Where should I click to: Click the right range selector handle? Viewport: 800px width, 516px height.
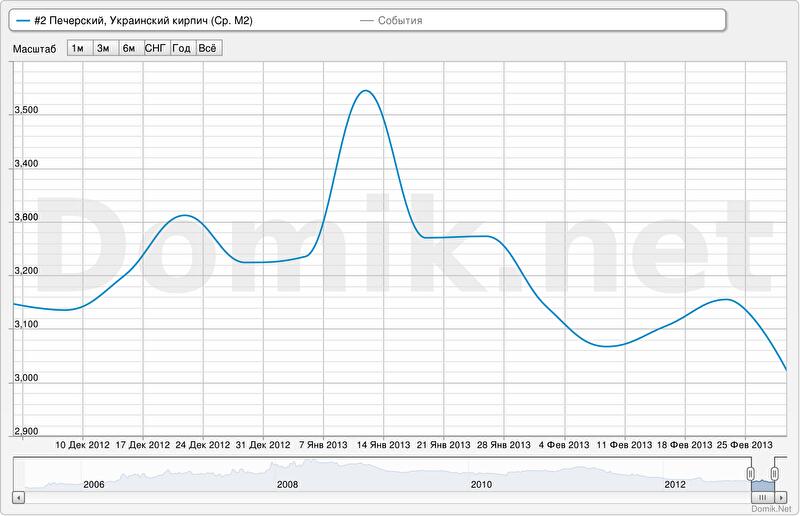pyautogui.click(x=775, y=473)
